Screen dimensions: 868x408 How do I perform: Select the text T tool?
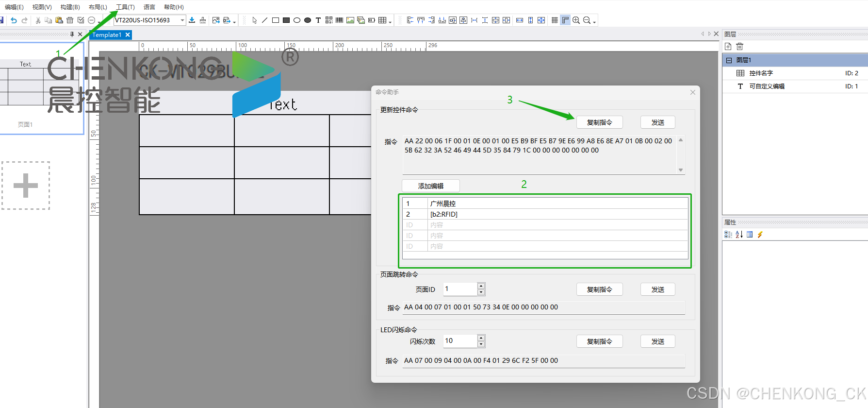[318, 20]
